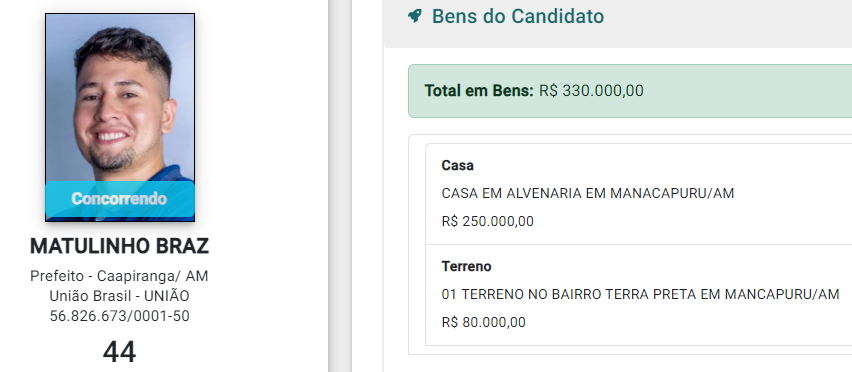Select the R$ 330.000,00 total value
Viewport: 852px width, 372px height.
click(x=591, y=90)
